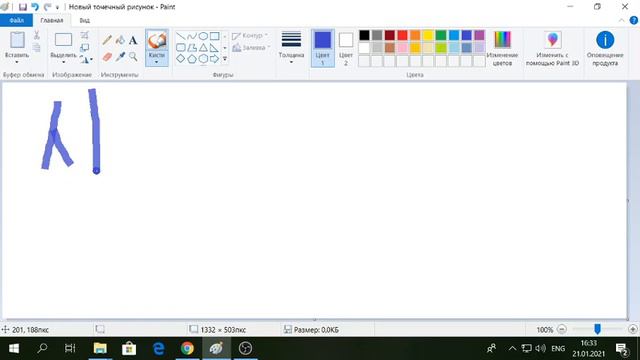
Task: Select the Color picker eyedropper tool
Action: click(x=120, y=56)
